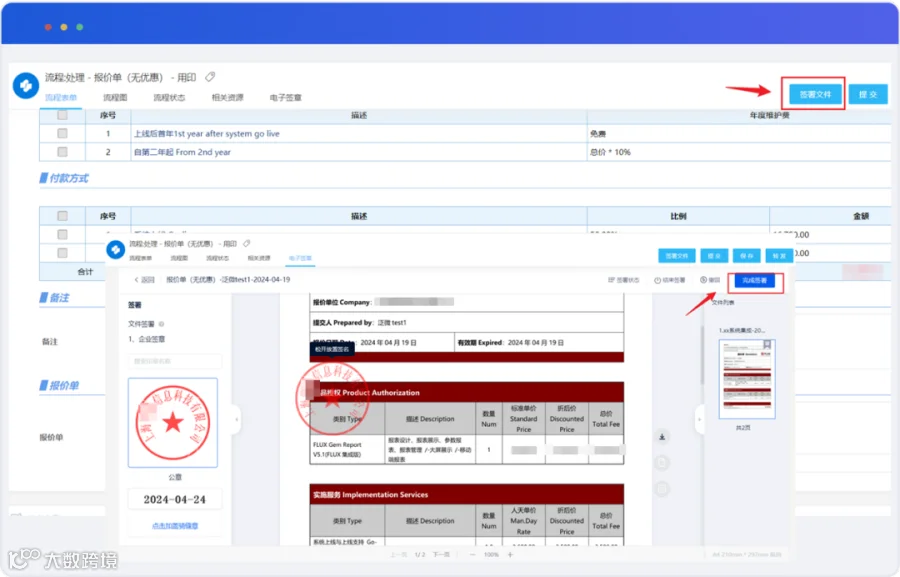Viewport: 900px width, 577px height.
Task: Select the company seal stamp in the left panel
Action: (173, 423)
